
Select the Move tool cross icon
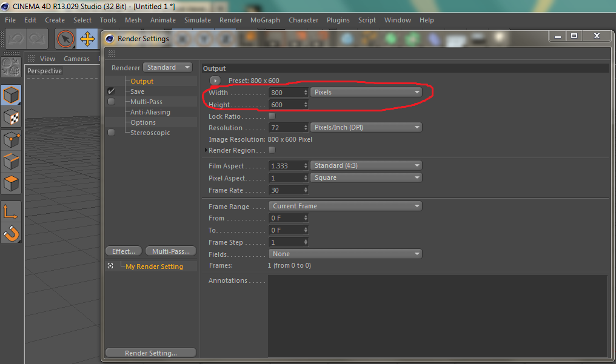[x=87, y=39]
